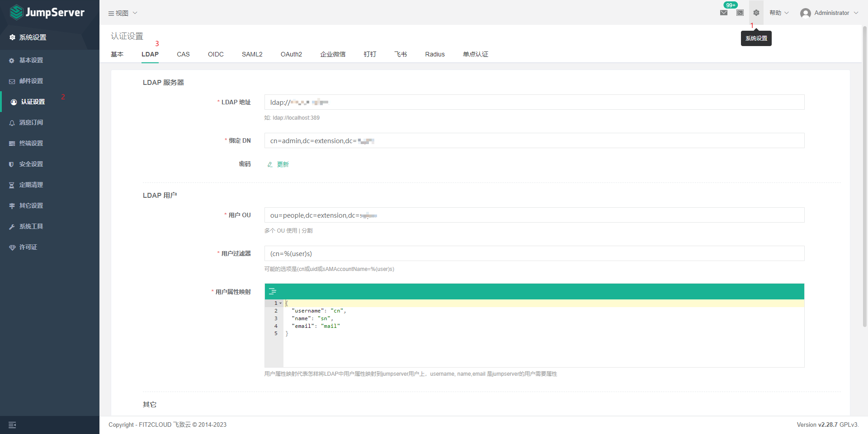Click the "email": "mail" line in editor

pos(316,326)
